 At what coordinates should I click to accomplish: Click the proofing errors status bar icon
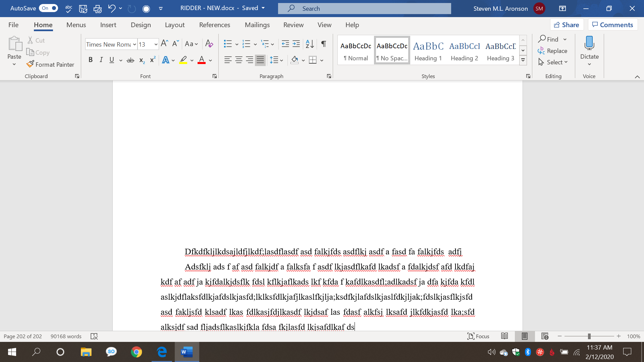coord(94,336)
